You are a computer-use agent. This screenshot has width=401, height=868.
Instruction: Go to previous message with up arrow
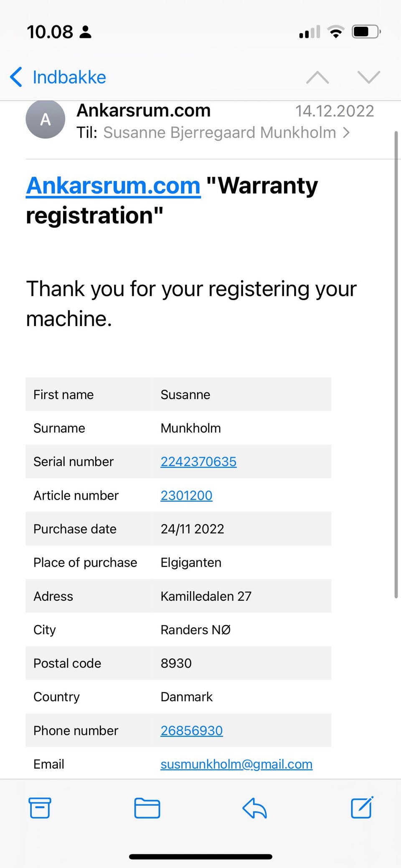pyautogui.click(x=317, y=77)
